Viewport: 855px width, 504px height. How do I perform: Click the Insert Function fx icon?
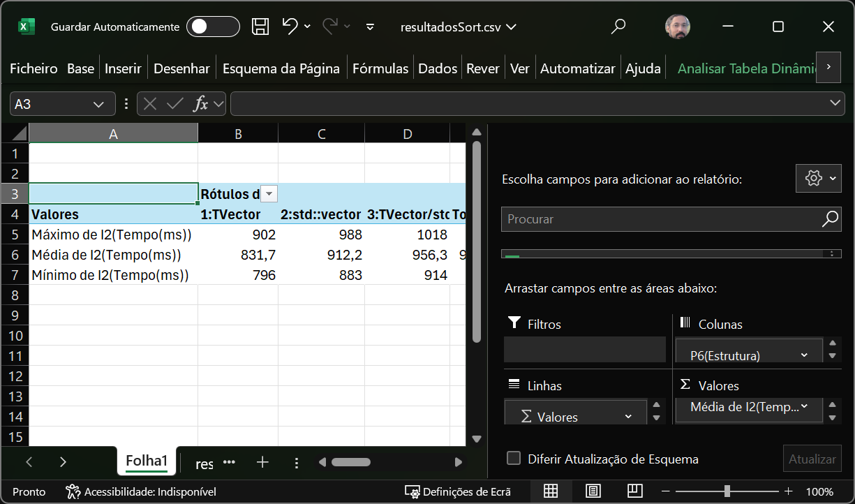pyautogui.click(x=201, y=104)
